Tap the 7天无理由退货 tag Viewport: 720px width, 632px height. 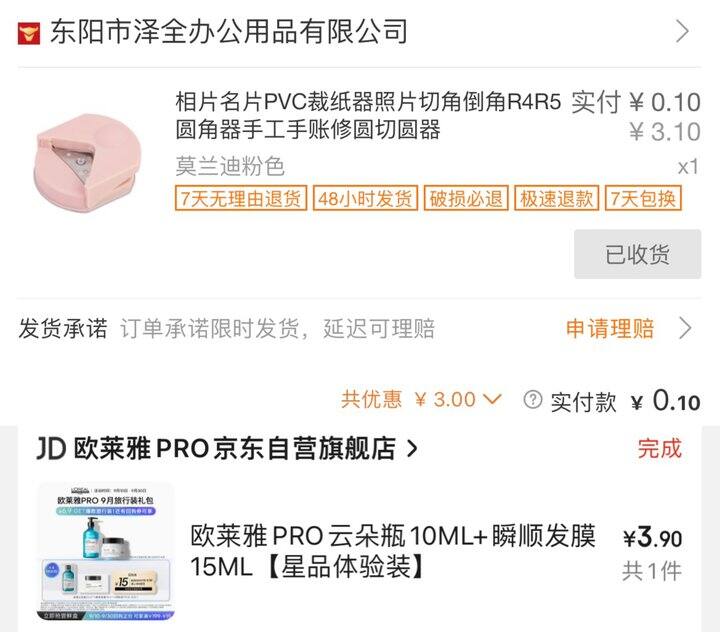click(241, 198)
